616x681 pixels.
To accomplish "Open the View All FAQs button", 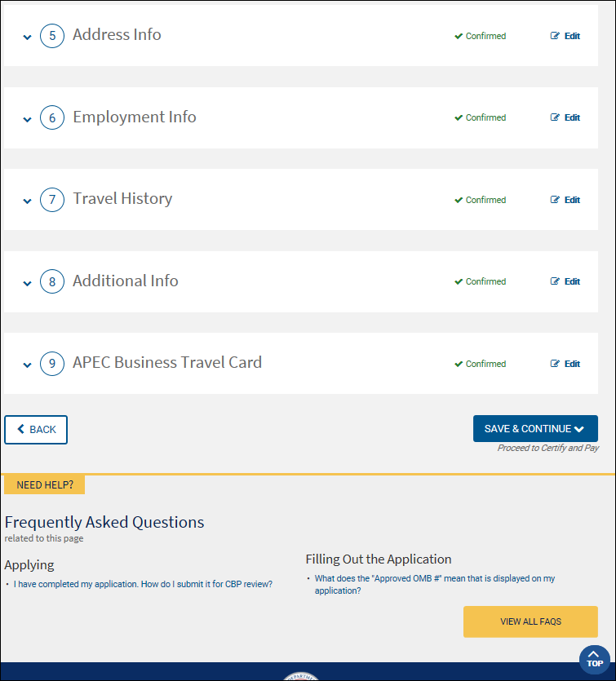I will point(530,621).
